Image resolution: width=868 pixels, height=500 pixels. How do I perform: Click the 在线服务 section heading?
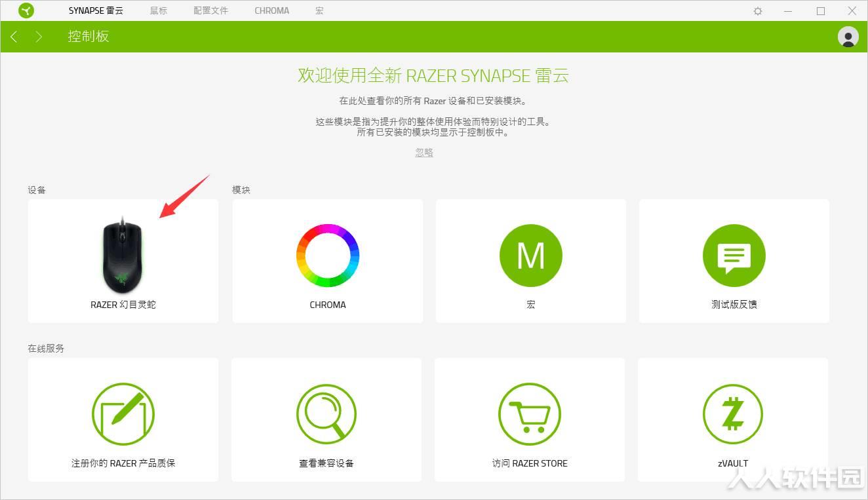(x=46, y=349)
